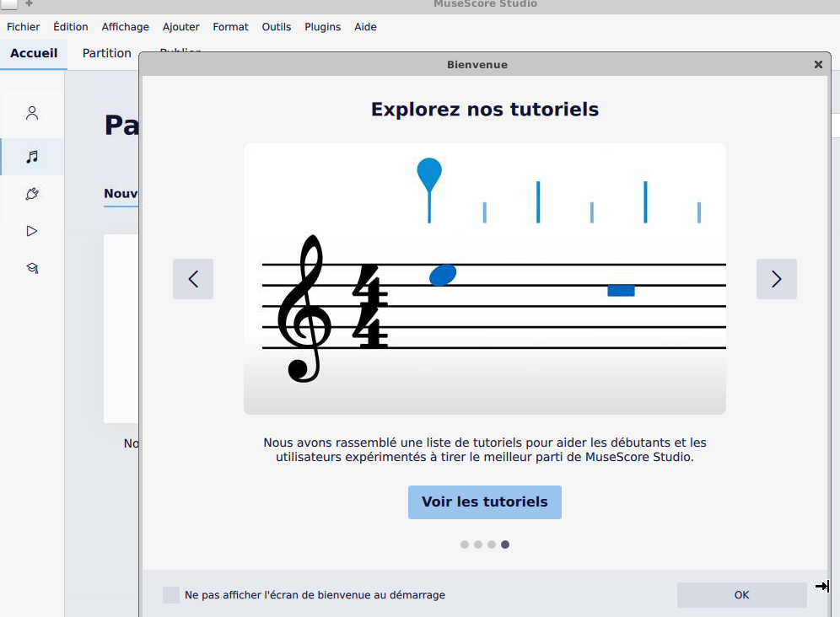Go to previous welcome slide arrow
This screenshot has width=840, height=617.
click(193, 279)
